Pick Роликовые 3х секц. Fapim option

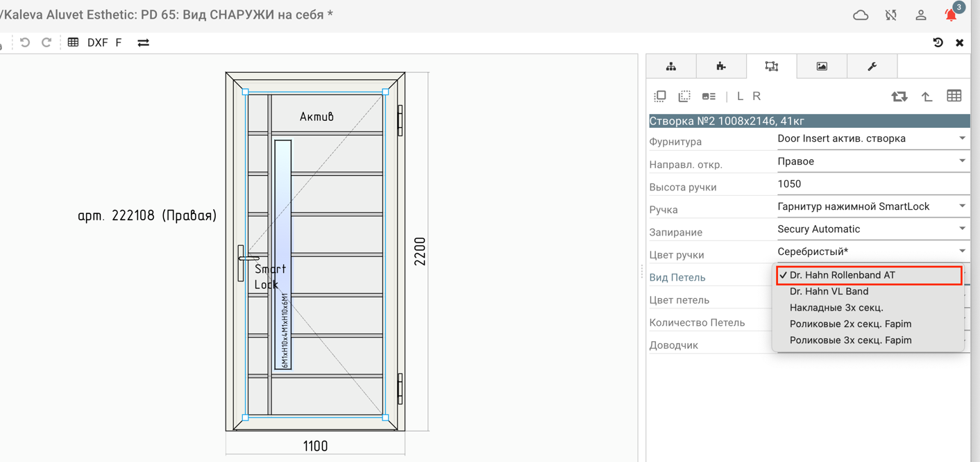[869, 340]
